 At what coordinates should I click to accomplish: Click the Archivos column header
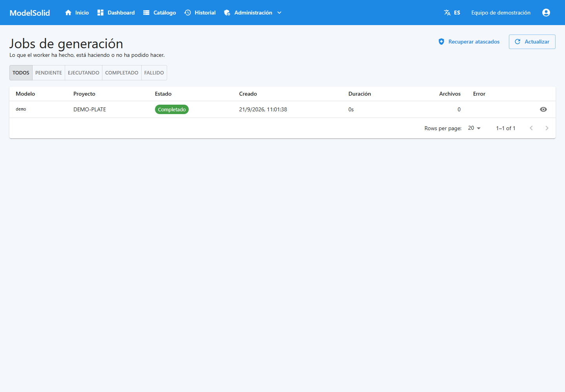pyautogui.click(x=450, y=94)
